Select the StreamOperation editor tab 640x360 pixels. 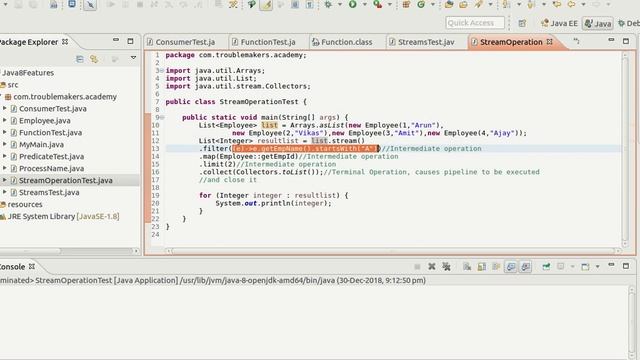pos(511,42)
